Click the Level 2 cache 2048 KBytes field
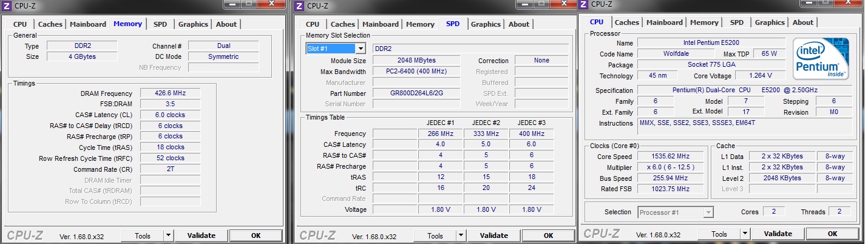 782,178
